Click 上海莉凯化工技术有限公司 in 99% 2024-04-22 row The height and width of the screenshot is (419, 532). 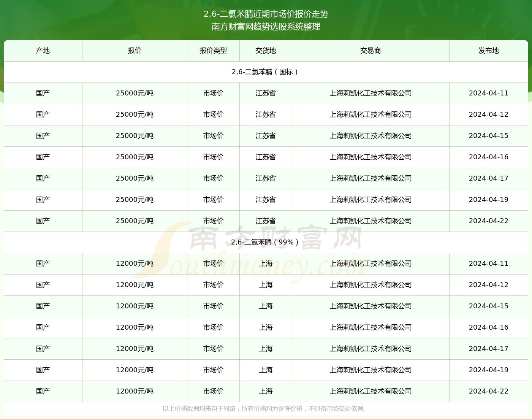tap(370, 391)
